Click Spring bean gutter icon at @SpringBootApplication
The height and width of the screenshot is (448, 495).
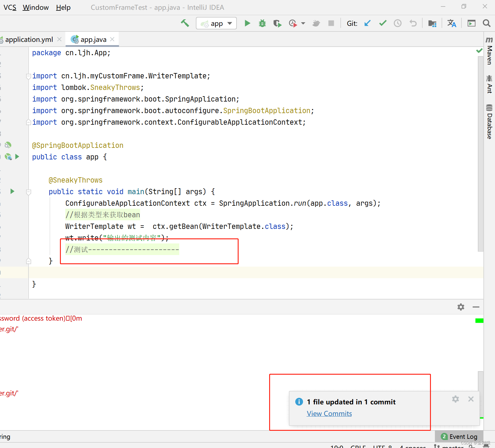coord(8,145)
